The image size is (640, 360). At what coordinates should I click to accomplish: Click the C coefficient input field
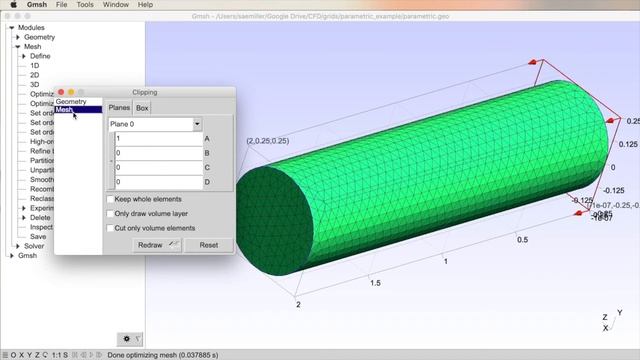coord(159,168)
